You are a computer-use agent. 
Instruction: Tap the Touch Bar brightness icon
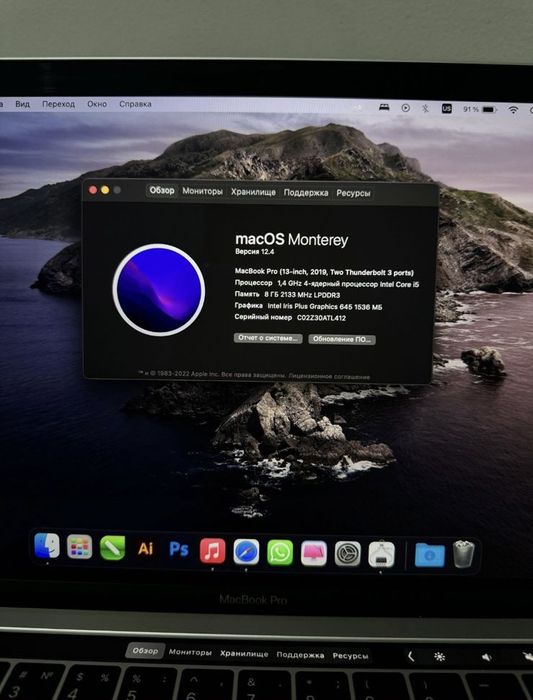point(440,656)
